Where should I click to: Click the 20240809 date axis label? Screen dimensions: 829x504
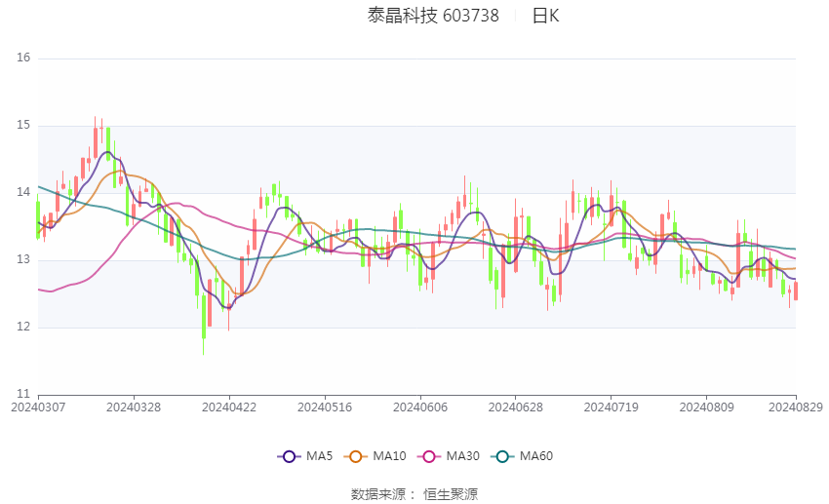(707, 407)
